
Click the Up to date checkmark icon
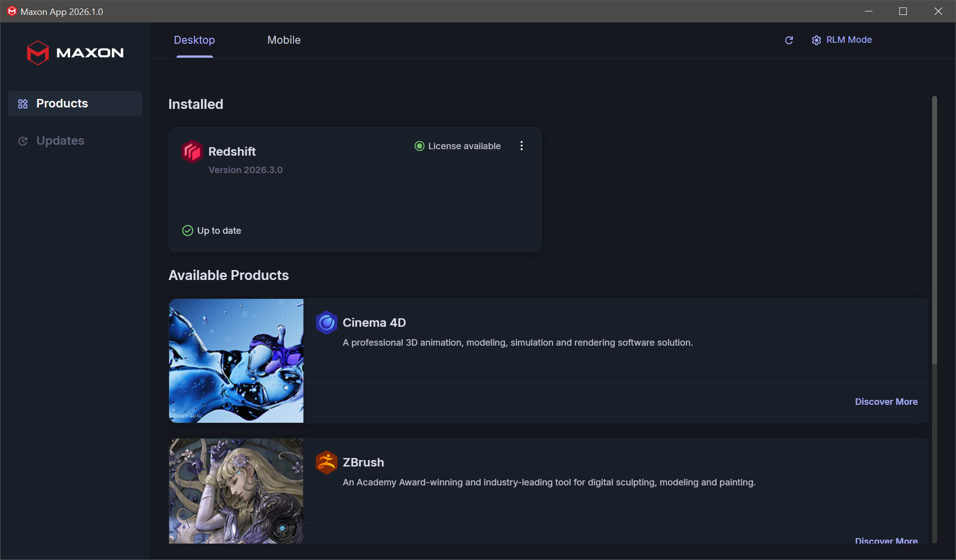tap(188, 231)
